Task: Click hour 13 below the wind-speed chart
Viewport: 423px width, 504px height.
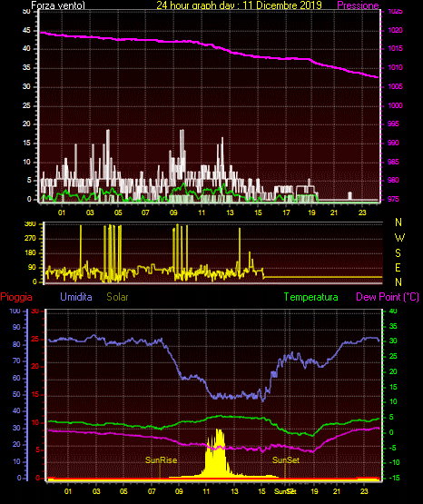Action: point(230,212)
